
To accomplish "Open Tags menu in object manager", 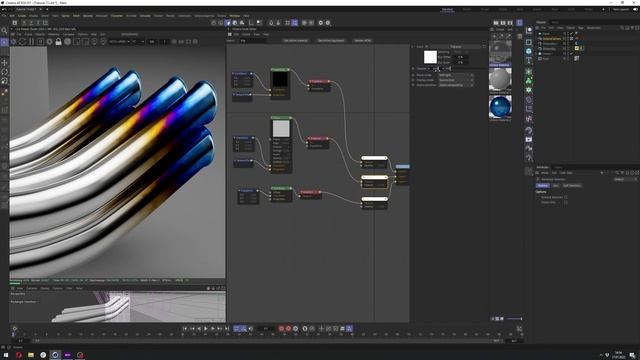I will pos(581,28).
